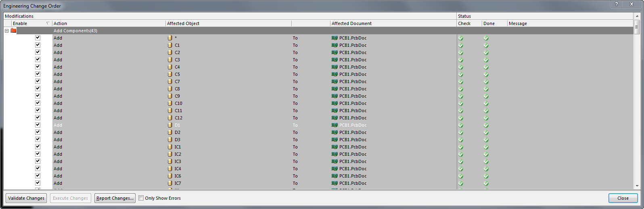Open Report Changes dialog
Viewport: 644px width, 209px height.
click(x=115, y=198)
